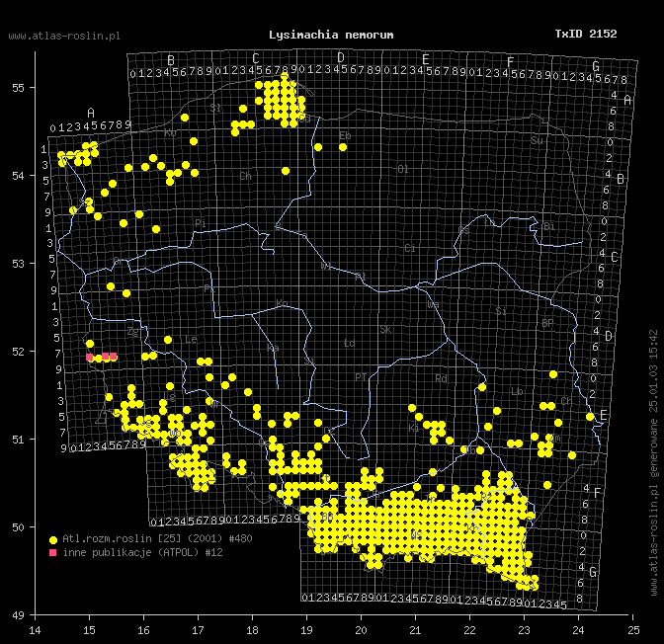Select legend entry Atl.rozm.roslin [25] (2001) #480
The height and width of the screenshot is (644, 664).
[x=157, y=538]
